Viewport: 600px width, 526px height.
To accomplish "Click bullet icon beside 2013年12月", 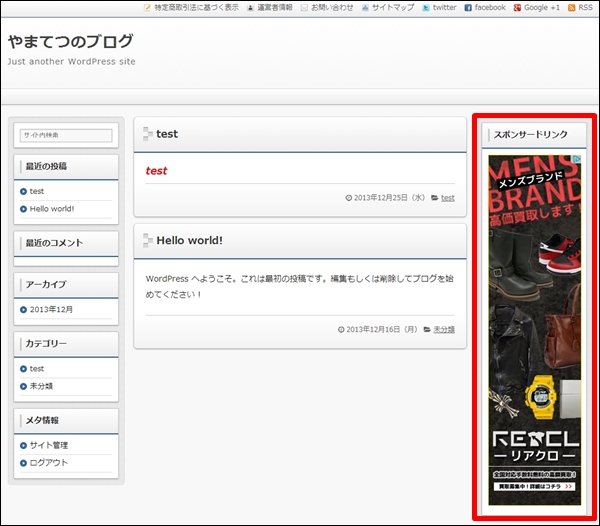I will (23, 309).
